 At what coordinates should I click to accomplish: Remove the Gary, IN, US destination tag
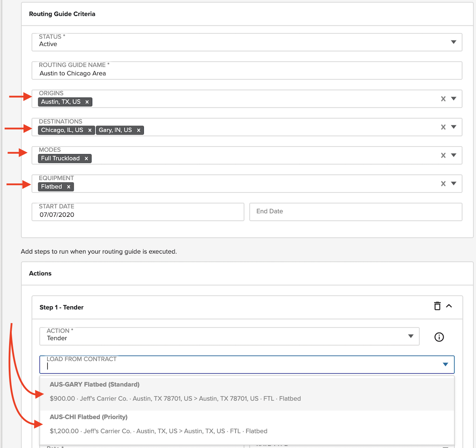pyautogui.click(x=139, y=130)
